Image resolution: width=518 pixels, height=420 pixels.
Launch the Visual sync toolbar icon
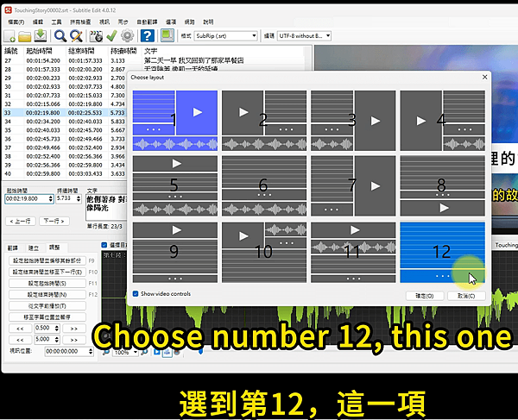click(96, 35)
